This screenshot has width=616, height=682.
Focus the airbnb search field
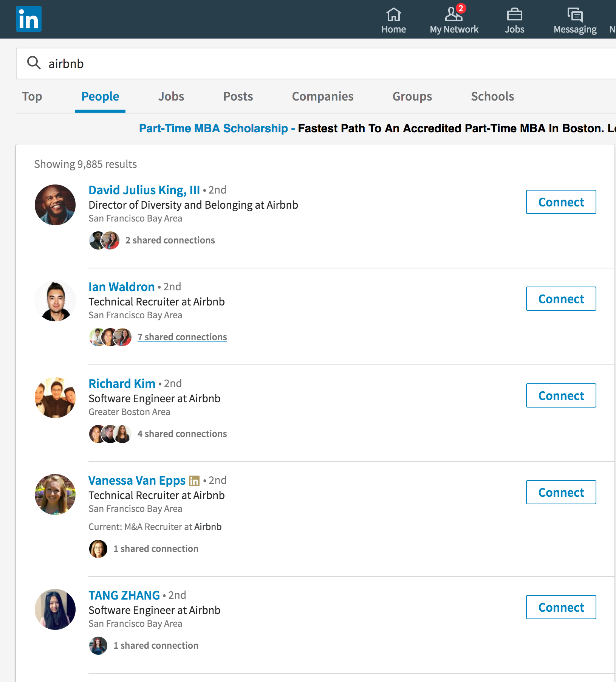(x=316, y=64)
